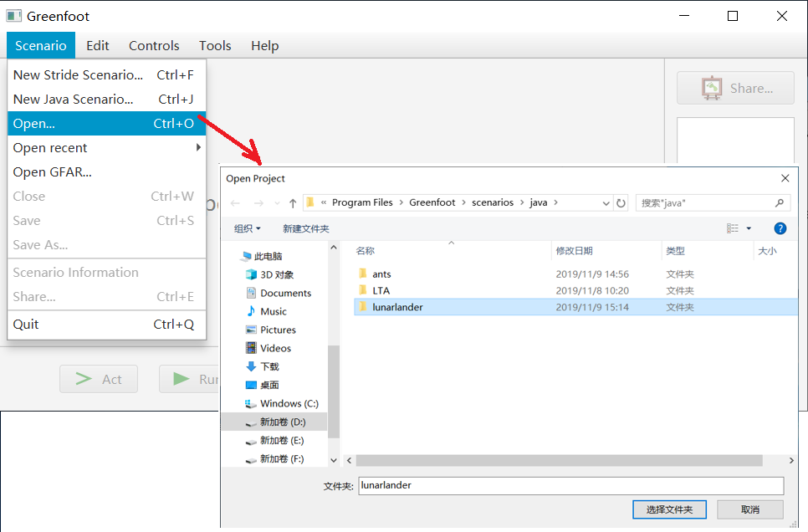Expand the view mode dropdown

point(749,228)
